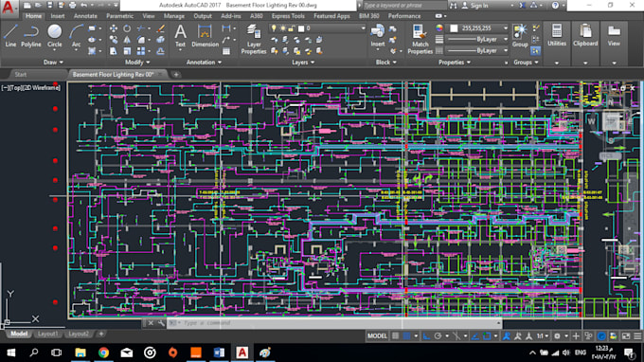Click the white object color swatch
This screenshot has width=644, height=362.
454,28
